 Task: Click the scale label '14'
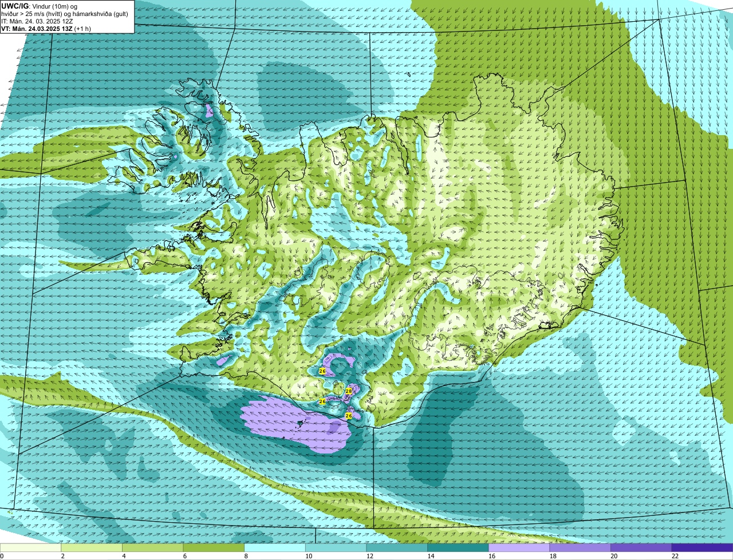[431, 556]
